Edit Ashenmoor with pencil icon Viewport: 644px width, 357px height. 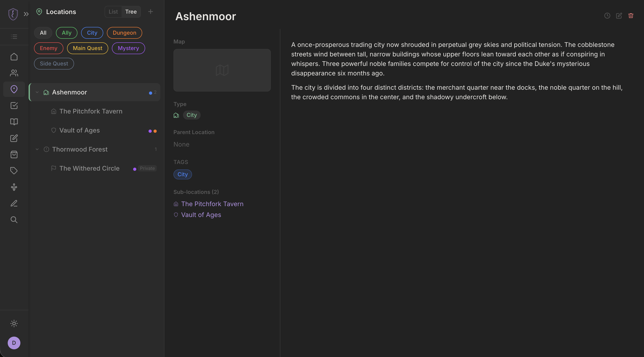pyautogui.click(x=619, y=16)
